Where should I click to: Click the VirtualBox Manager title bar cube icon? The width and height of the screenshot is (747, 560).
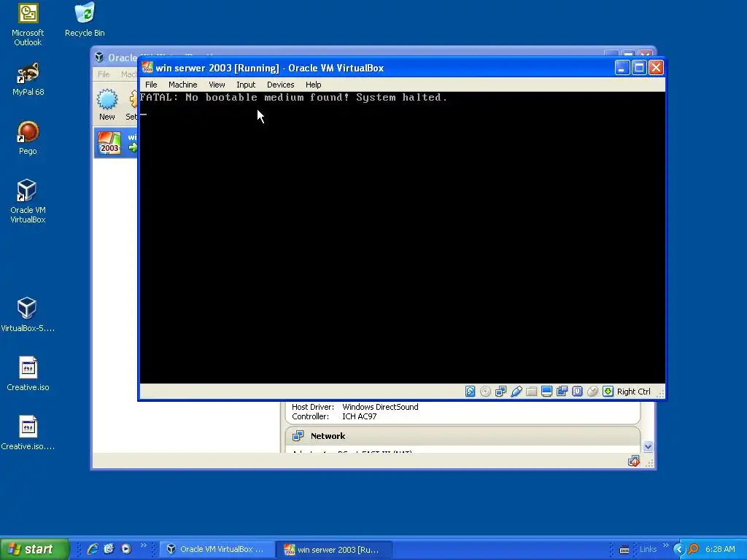coord(99,57)
